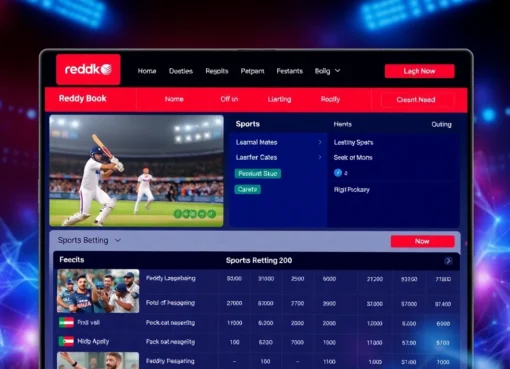Select the Nidp Apply row label
This screenshot has height=369, width=510.
tap(93, 341)
